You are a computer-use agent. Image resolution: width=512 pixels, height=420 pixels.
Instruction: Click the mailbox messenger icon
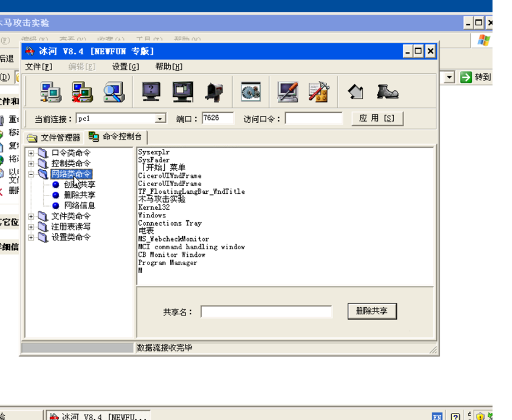(214, 92)
